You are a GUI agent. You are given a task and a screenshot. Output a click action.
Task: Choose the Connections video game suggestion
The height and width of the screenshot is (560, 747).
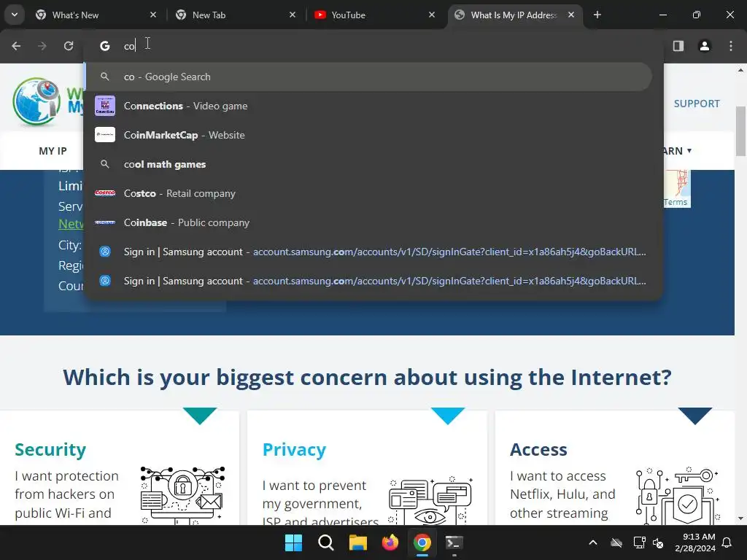click(368, 106)
